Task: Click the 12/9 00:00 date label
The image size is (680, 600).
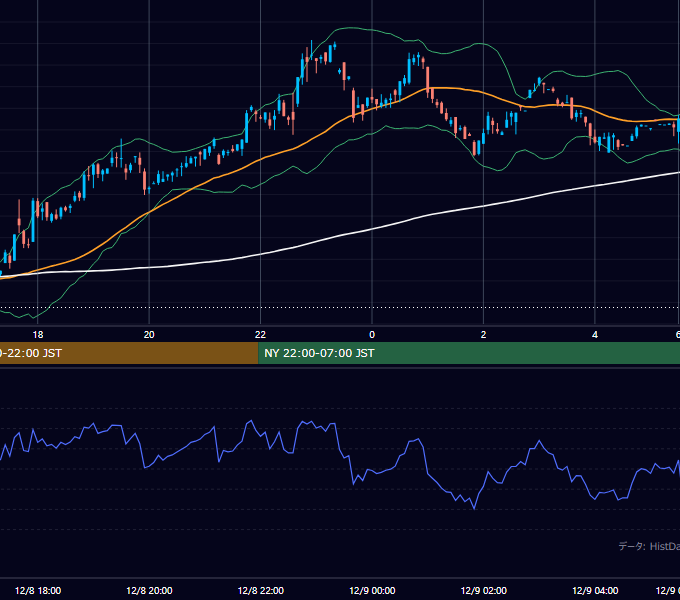Action: tap(372, 591)
